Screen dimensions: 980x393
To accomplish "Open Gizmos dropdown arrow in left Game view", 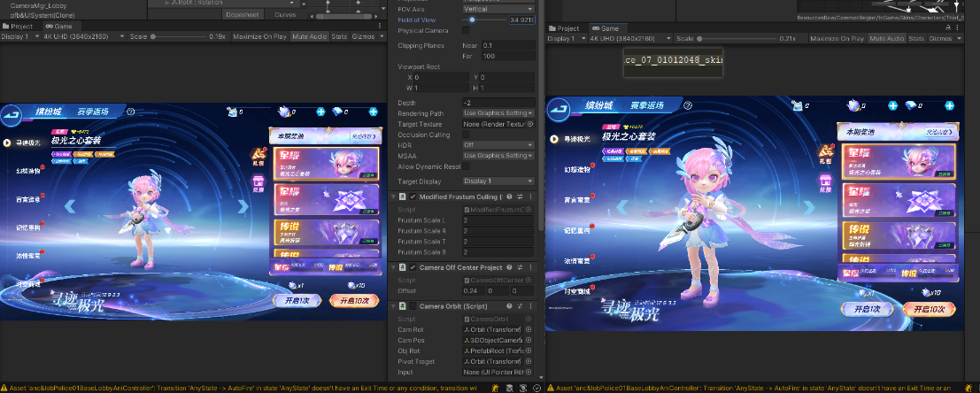I will [382, 37].
